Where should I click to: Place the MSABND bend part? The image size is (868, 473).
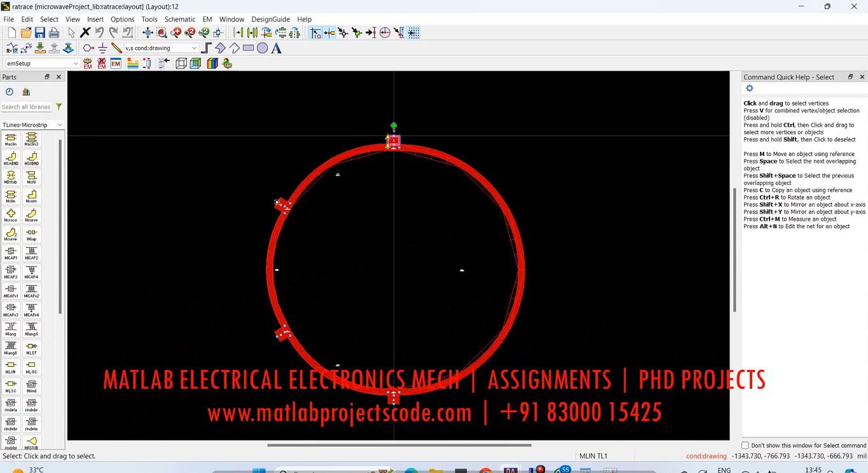11,158
